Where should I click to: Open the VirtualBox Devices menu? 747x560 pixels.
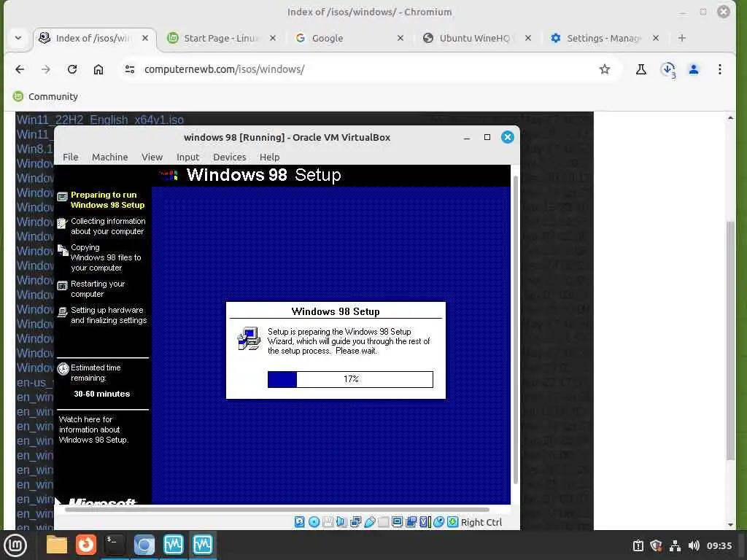pyautogui.click(x=230, y=157)
